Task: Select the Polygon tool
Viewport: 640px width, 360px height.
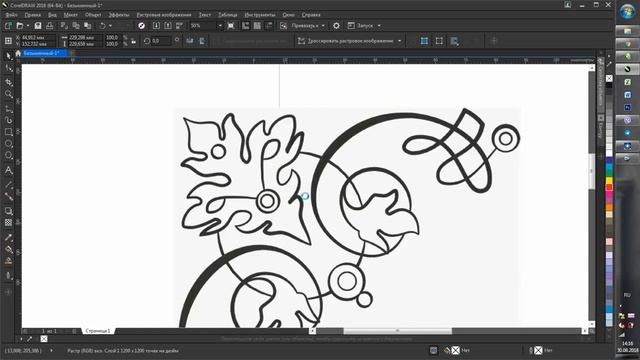Action: tap(9, 156)
